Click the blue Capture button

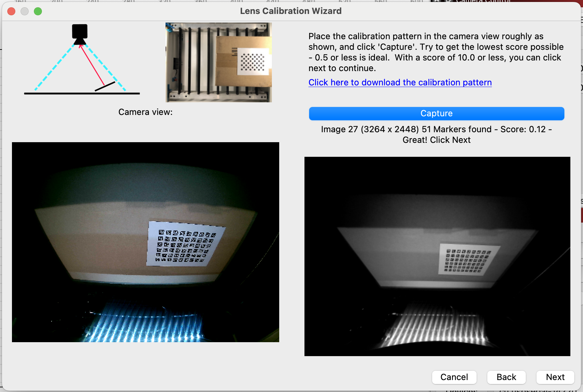coord(436,114)
